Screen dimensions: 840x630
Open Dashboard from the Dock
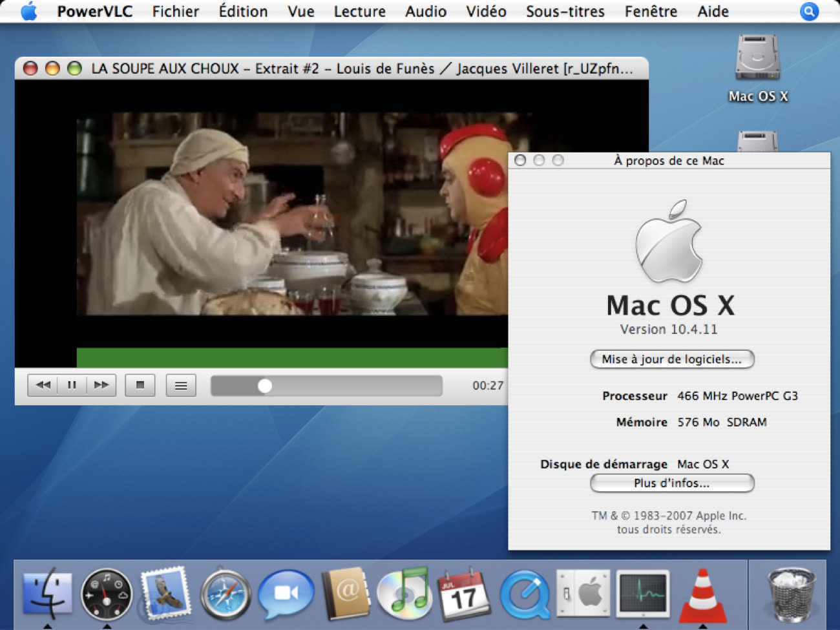tap(107, 593)
